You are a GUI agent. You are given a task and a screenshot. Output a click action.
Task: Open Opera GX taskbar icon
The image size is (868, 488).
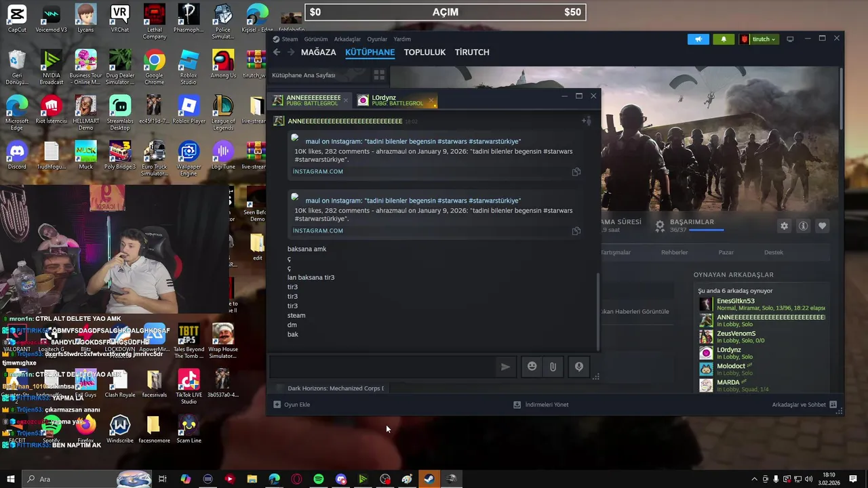[296, 479]
